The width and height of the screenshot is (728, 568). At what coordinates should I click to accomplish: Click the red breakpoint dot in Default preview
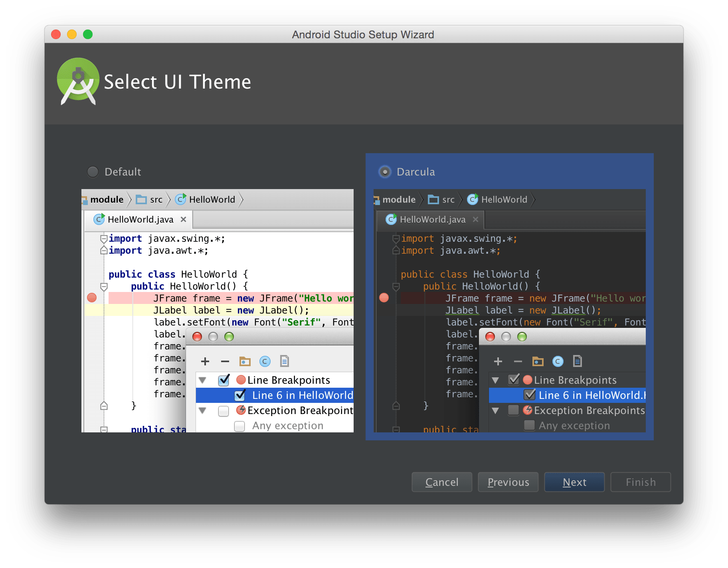click(92, 298)
